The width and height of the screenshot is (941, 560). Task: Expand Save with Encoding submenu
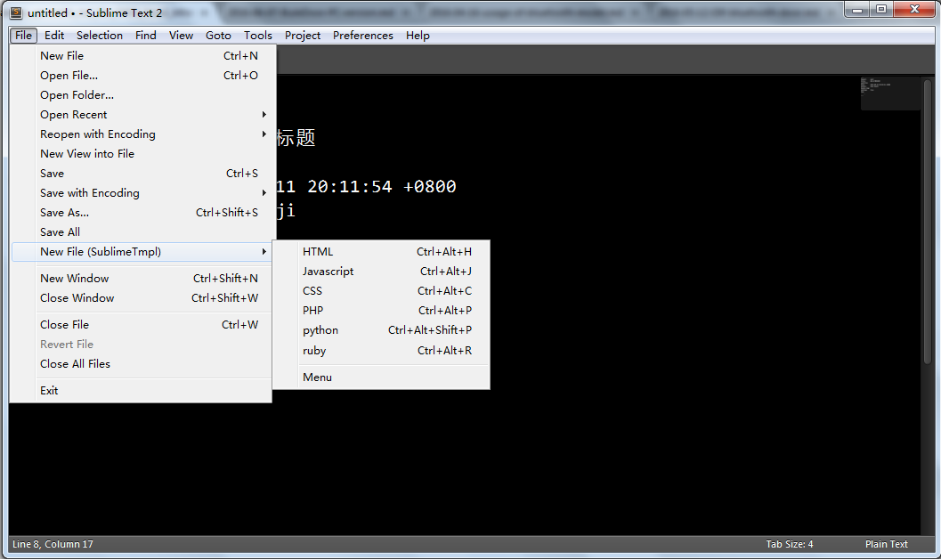[x=142, y=192]
